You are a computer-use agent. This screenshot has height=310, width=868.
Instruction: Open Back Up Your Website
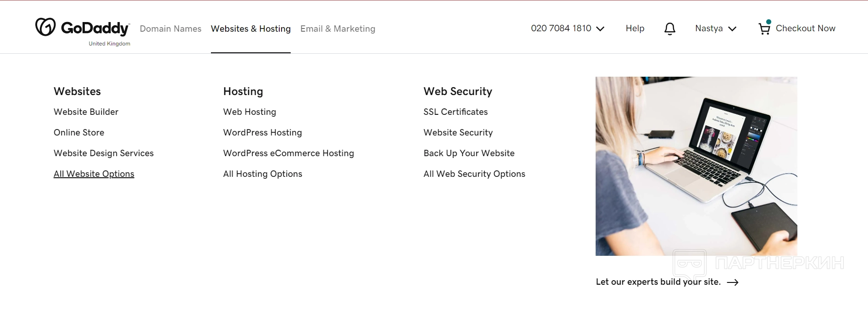tap(469, 153)
